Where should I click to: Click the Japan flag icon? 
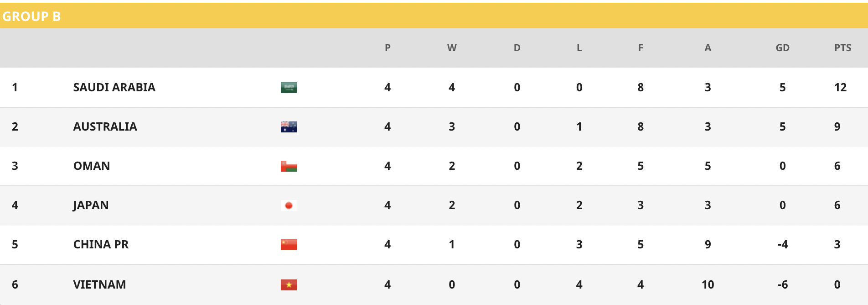(x=289, y=205)
